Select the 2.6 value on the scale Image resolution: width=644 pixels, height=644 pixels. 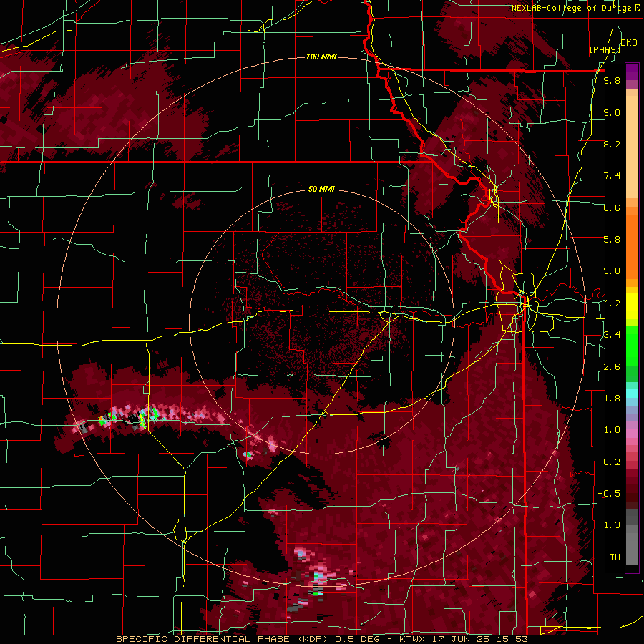(x=612, y=367)
